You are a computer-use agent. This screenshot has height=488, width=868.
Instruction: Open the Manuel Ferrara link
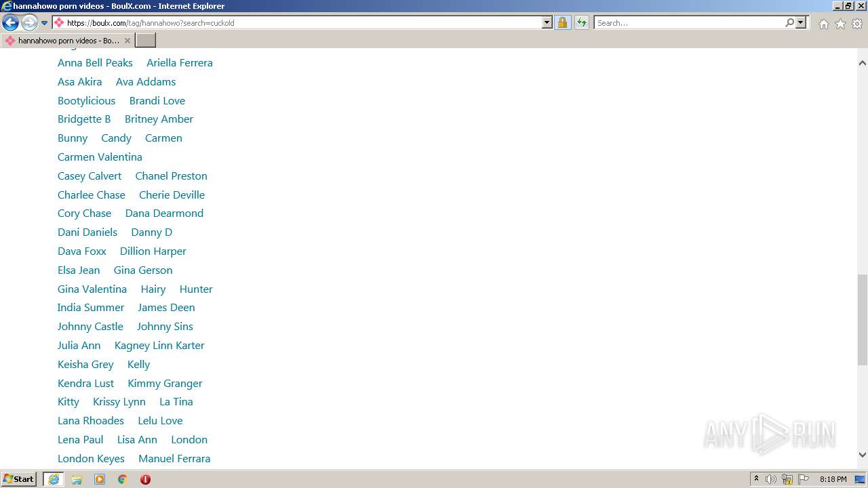coord(174,458)
